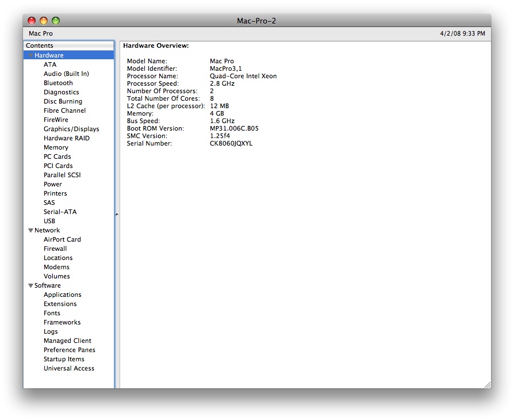This screenshot has width=514, height=420.
Task: Select FireWire in sidebar
Action: 56,120
